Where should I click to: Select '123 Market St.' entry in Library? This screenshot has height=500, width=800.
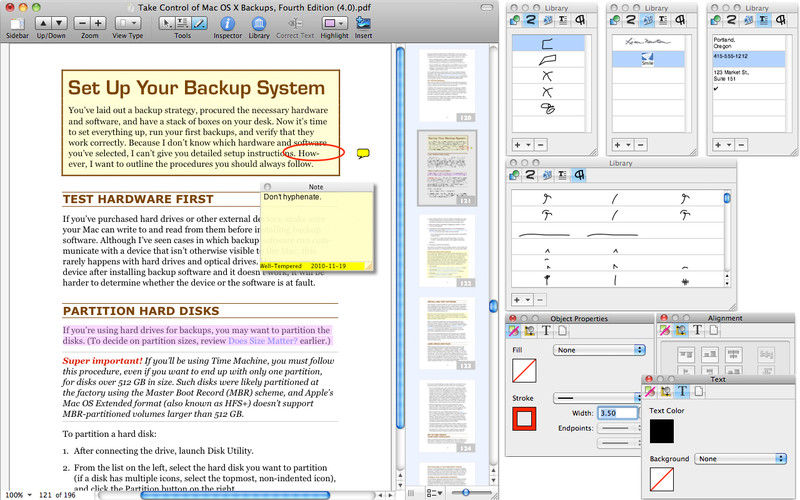[748, 76]
